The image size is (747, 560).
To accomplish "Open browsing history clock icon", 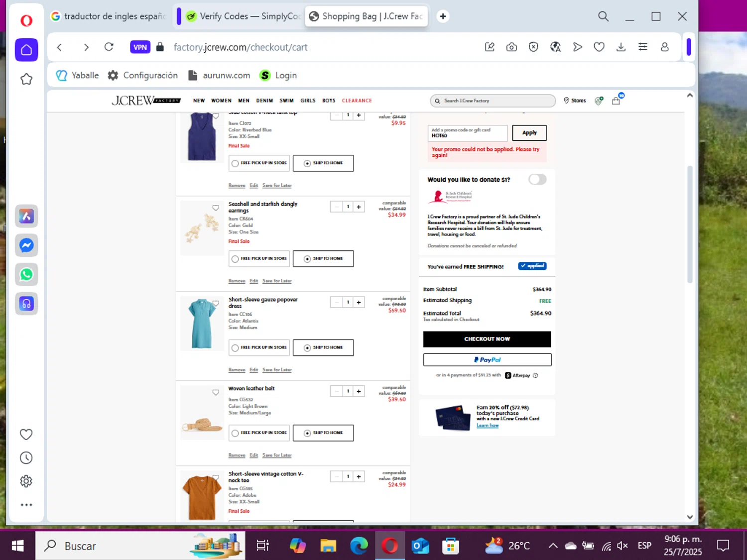I will [x=26, y=458].
